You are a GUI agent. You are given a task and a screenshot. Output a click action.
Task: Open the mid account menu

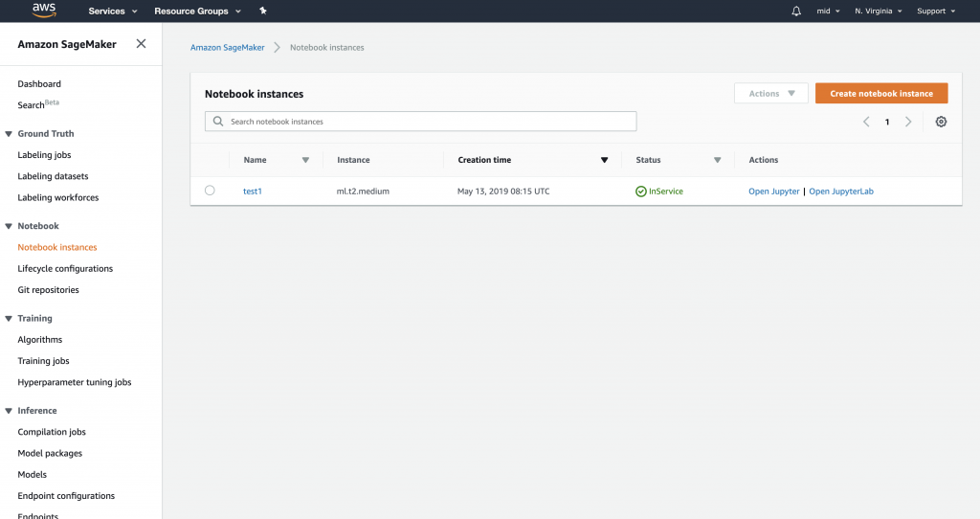click(828, 11)
